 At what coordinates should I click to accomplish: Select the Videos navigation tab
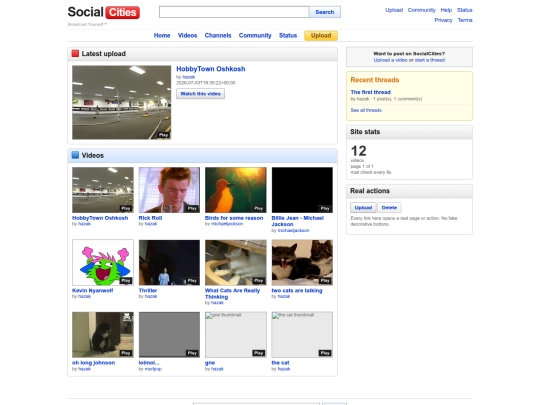[187, 35]
